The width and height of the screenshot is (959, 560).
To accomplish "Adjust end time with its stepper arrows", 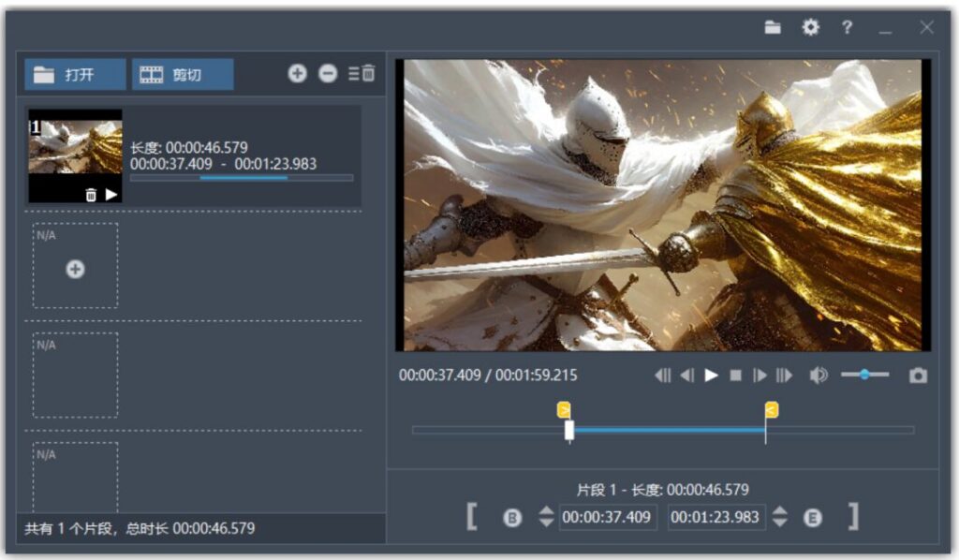I will tap(780, 517).
